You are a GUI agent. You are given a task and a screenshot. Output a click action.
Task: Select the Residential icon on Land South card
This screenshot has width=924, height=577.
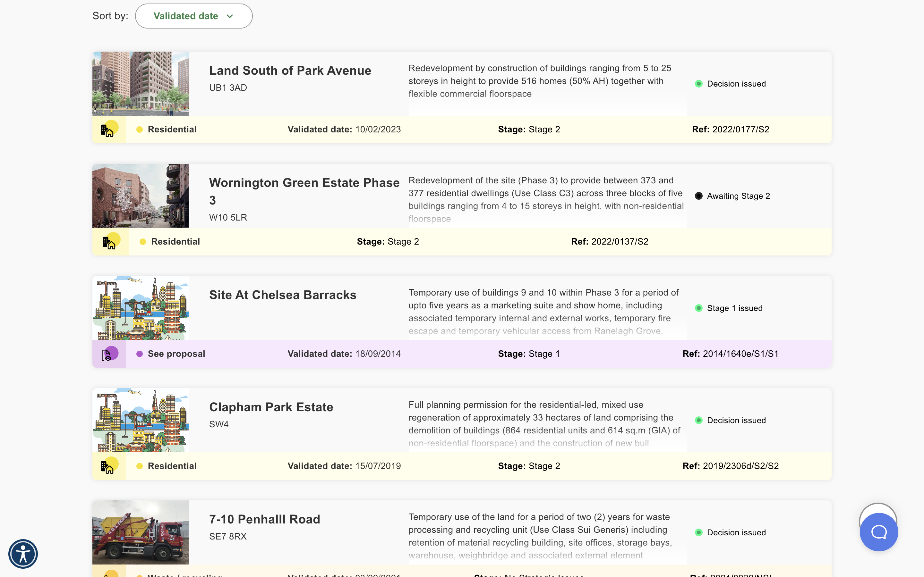[x=109, y=130]
